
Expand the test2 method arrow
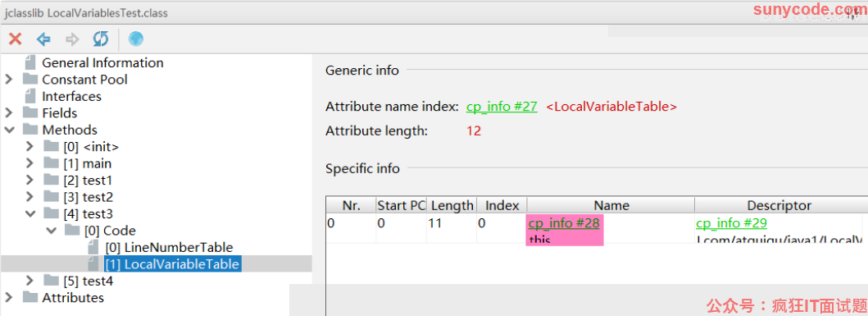[x=30, y=197]
